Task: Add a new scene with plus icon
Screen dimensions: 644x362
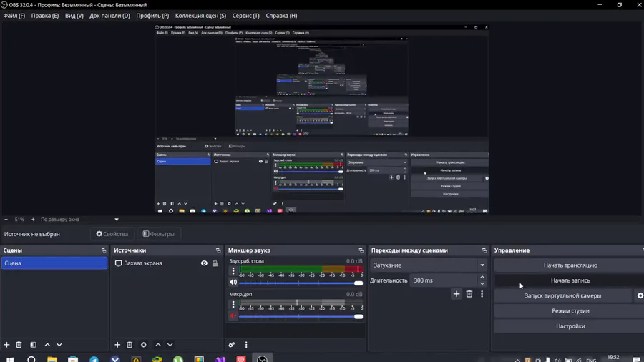Action: tap(6, 345)
